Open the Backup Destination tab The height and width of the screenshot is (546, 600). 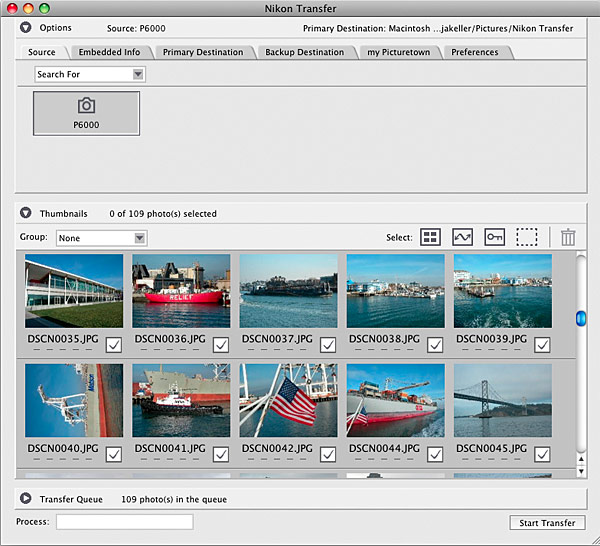(305, 52)
